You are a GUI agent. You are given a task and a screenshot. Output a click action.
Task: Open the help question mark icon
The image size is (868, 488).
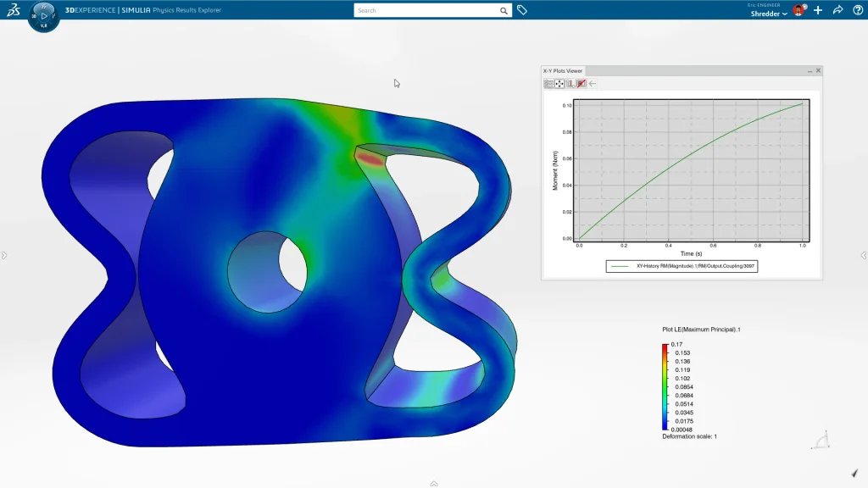pyautogui.click(x=857, y=10)
